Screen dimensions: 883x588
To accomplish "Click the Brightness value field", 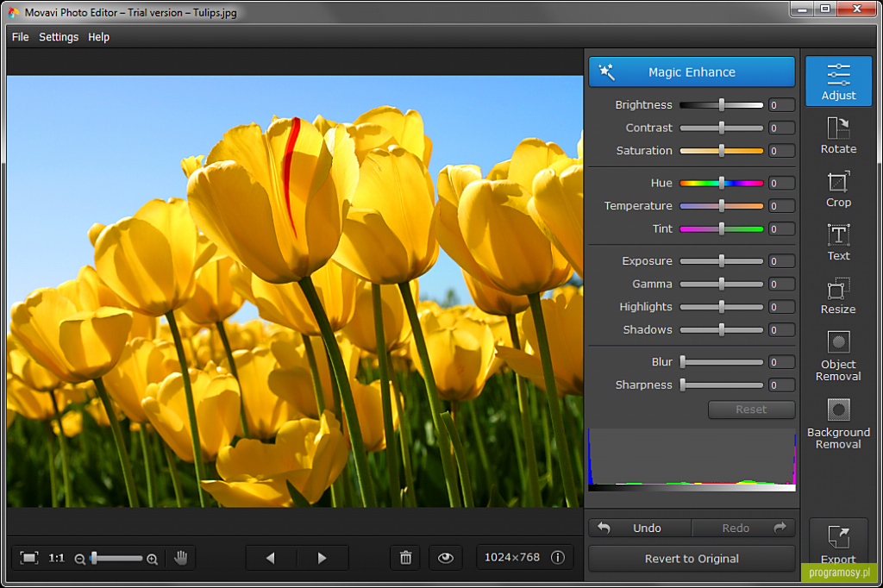I will (781, 105).
